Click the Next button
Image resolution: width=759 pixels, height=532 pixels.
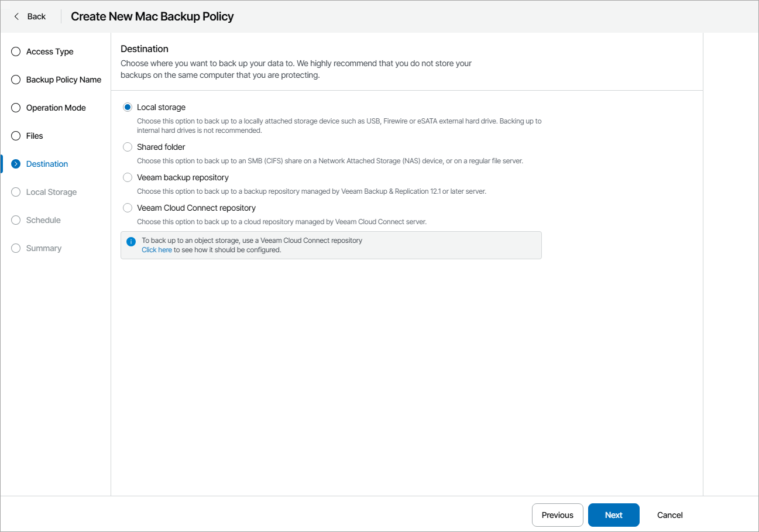click(x=613, y=515)
